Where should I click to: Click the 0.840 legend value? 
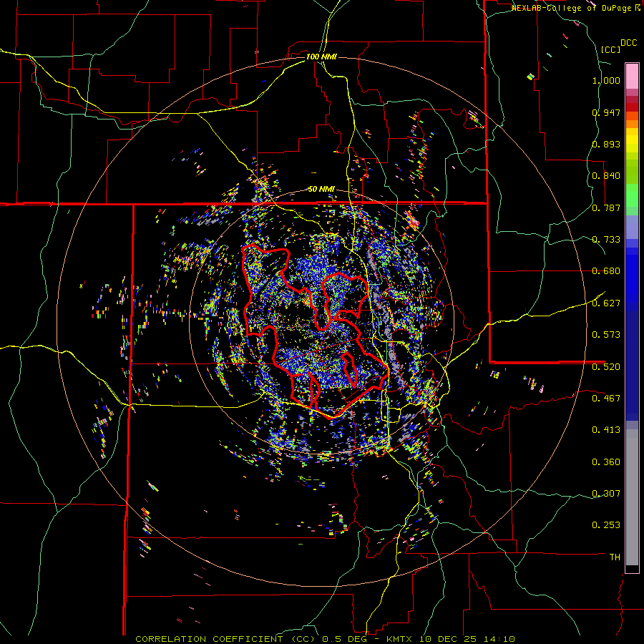tap(606, 176)
